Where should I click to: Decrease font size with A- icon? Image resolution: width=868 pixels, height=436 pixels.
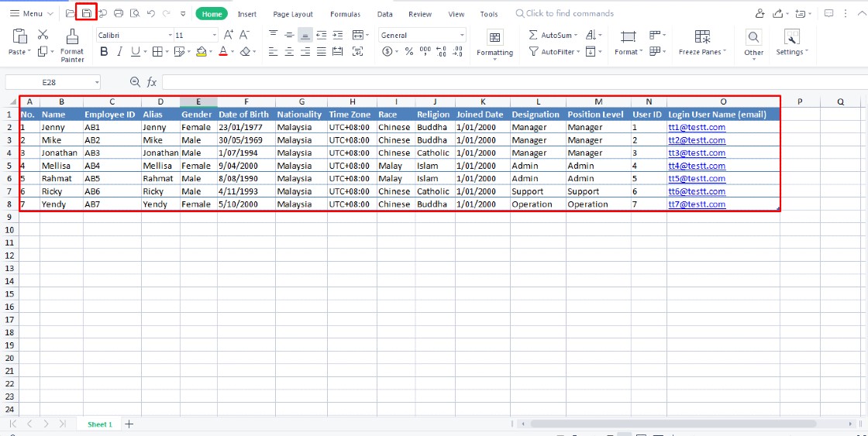[x=245, y=35]
